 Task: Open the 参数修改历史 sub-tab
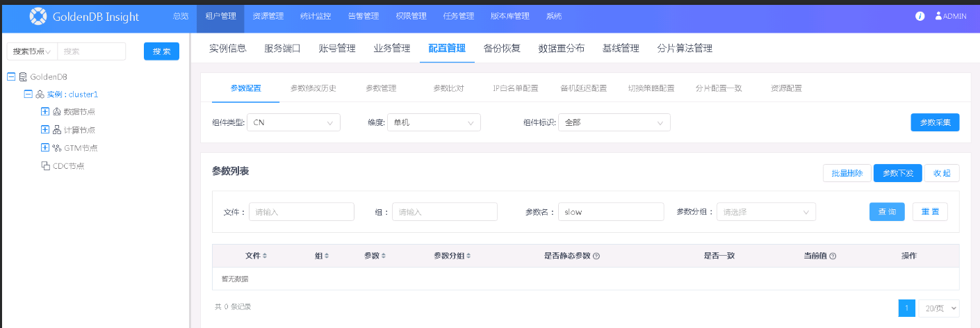(313, 88)
